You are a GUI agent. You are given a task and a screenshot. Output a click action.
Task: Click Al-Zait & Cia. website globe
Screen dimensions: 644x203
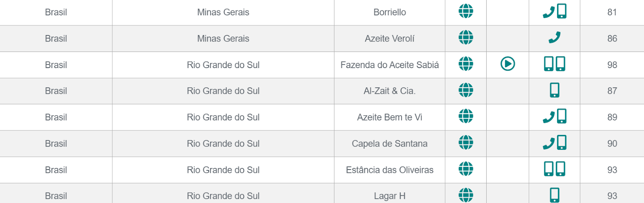pyautogui.click(x=466, y=90)
